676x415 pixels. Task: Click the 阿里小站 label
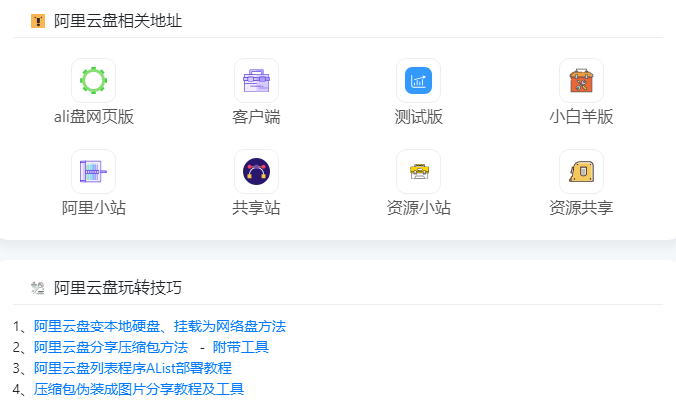click(x=94, y=208)
